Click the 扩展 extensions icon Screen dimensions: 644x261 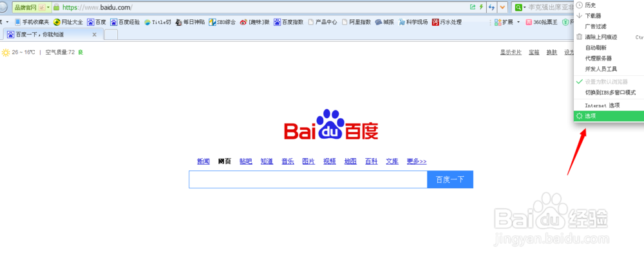coord(498,22)
